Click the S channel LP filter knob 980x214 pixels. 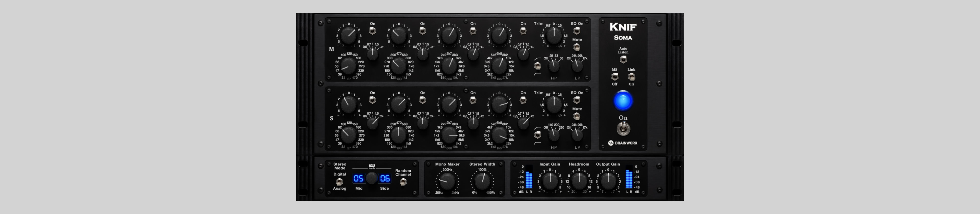(577, 135)
